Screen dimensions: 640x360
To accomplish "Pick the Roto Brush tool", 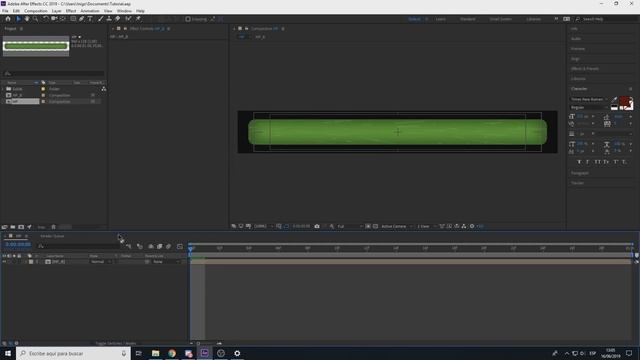I will (128, 19).
